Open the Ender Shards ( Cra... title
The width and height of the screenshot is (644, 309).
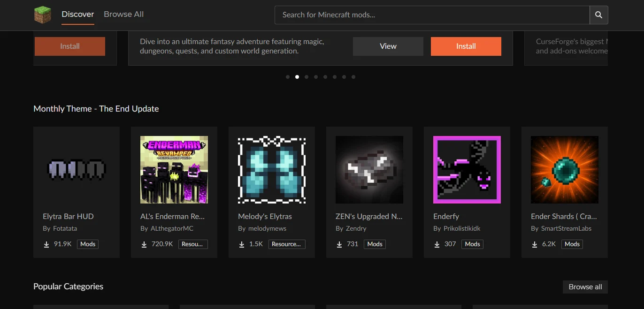564,217
